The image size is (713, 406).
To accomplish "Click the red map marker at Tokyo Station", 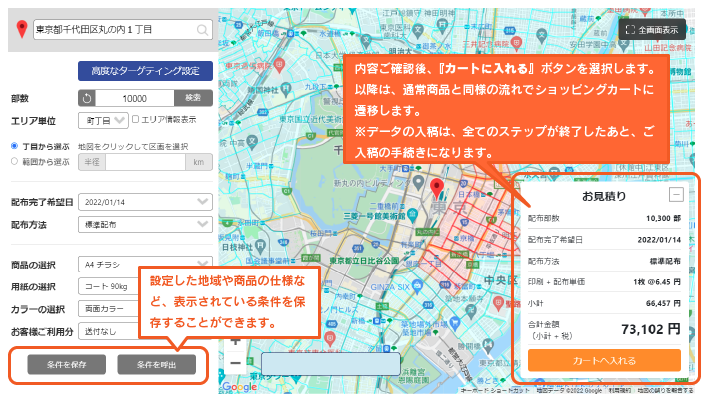I will [x=437, y=188].
